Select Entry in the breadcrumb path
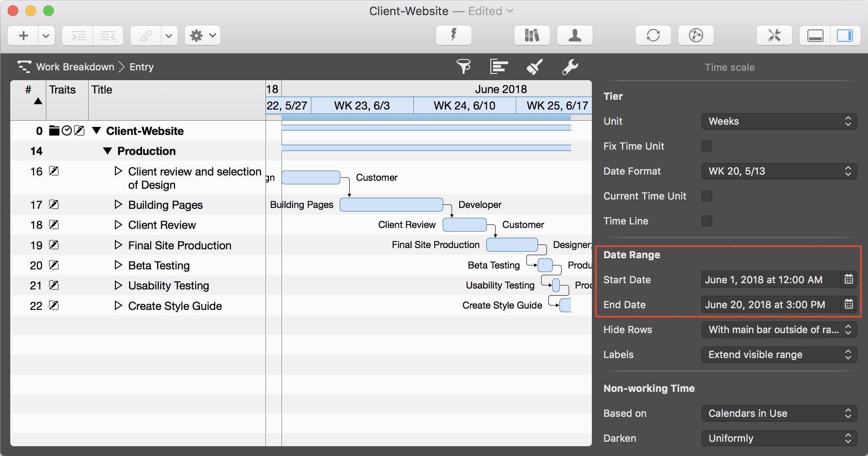 142,67
